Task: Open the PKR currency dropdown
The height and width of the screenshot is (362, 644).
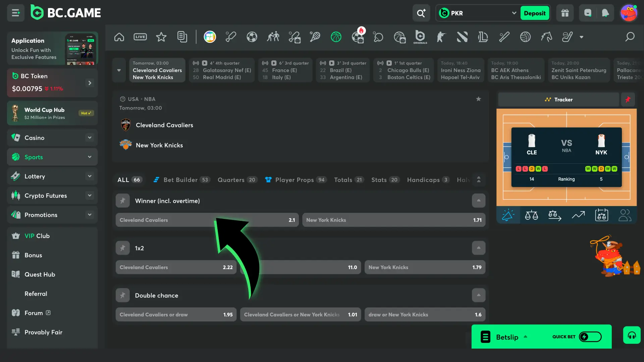Action: pos(478,13)
